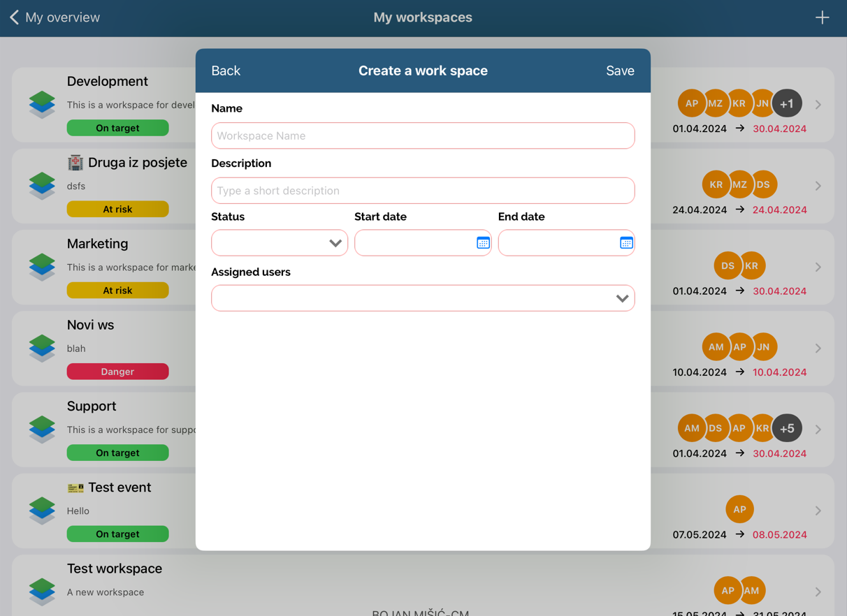The height and width of the screenshot is (616, 847).
Task: Click the red Danger status badge
Action: (x=117, y=372)
